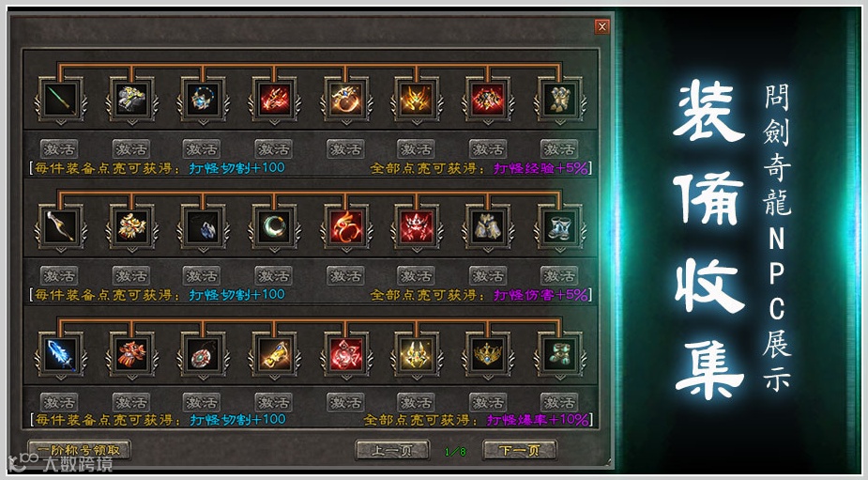Activate the golden crown item
Image resolution: width=868 pixels, height=480 pixels.
pyautogui.click(x=488, y=402)
